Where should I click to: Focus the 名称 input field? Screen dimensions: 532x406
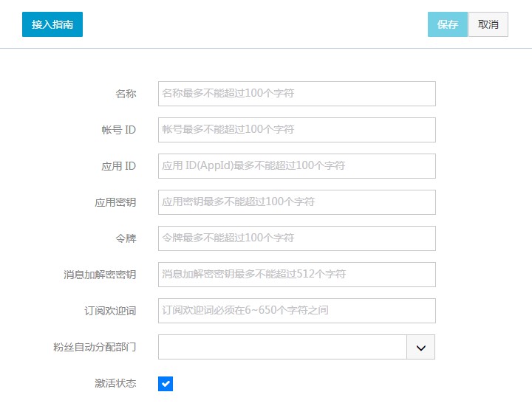coord(296,94)
